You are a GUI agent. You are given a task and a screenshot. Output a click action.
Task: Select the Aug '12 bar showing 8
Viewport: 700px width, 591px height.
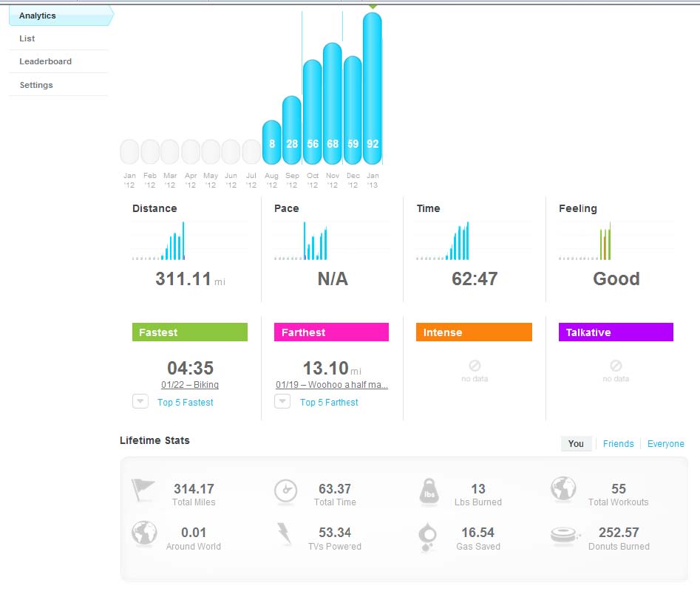tap(271, 143)
